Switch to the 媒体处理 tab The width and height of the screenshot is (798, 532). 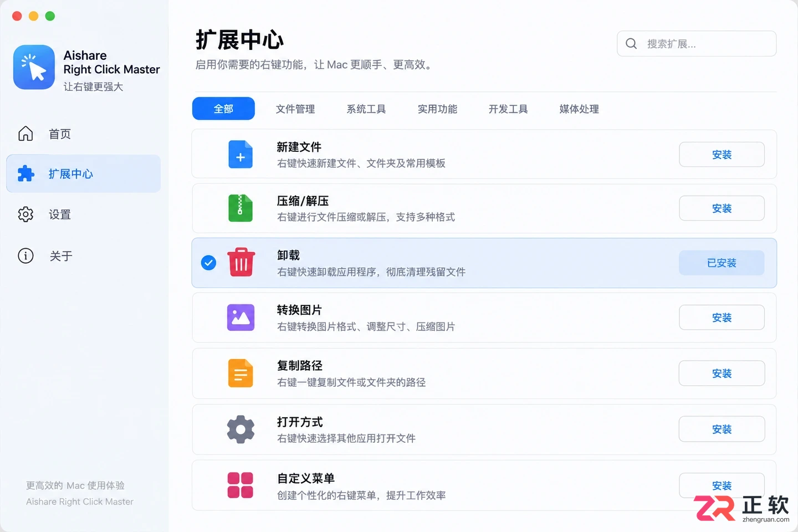point(579,109)
